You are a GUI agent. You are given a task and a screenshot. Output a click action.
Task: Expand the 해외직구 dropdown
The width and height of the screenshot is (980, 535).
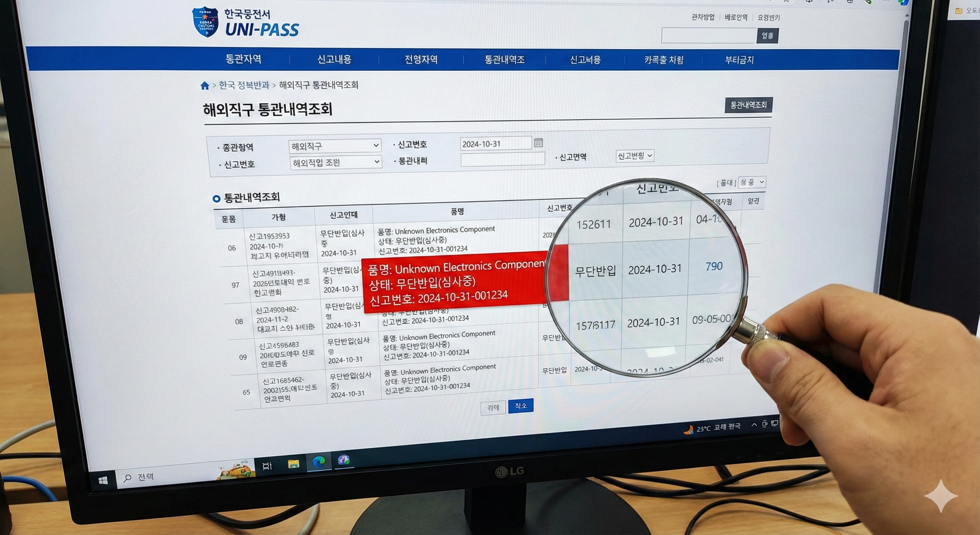(334, 146)
